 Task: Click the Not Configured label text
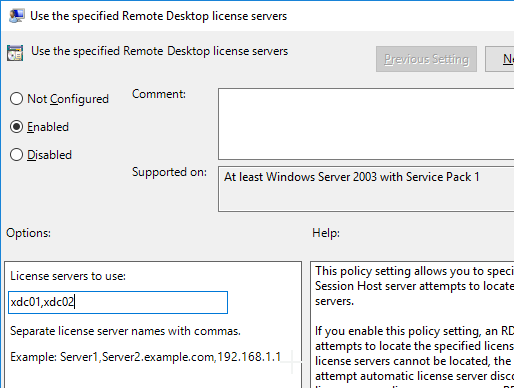pos(68,99)
